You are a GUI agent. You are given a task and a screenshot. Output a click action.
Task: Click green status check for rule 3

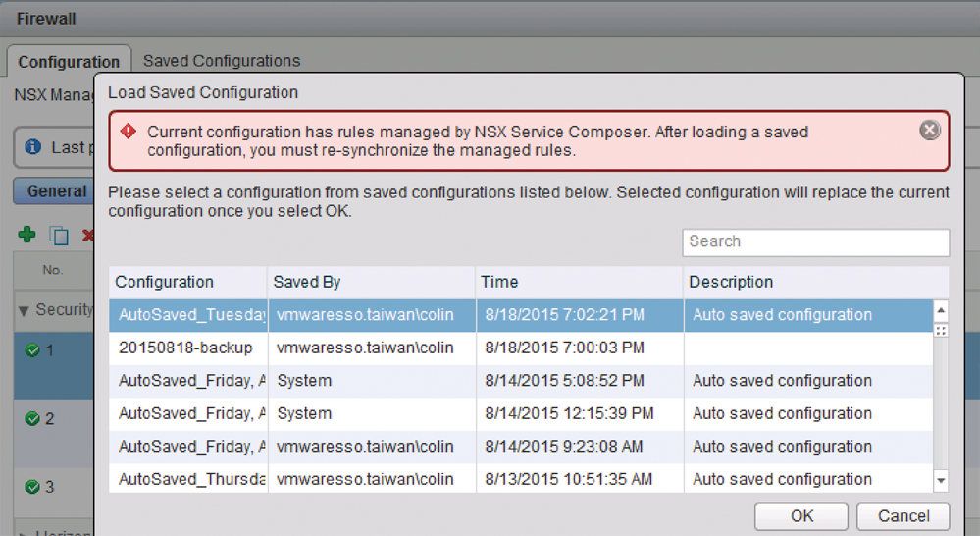pos(32,487)
